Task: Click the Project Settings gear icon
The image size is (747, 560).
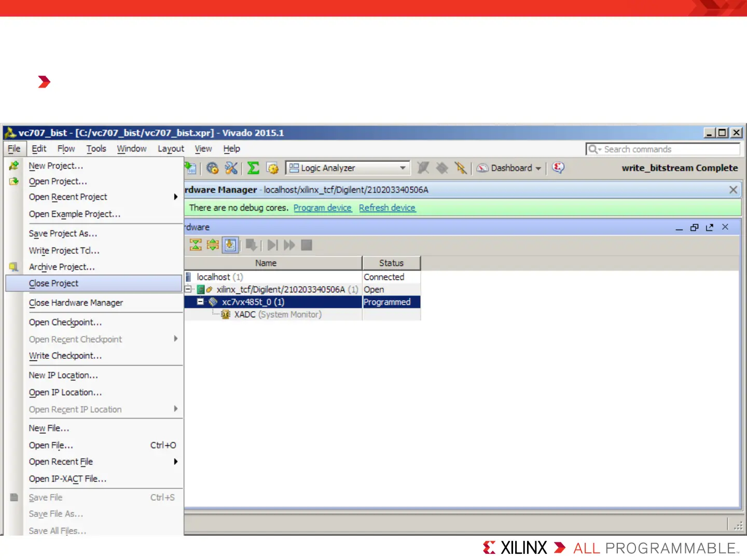Action: pyautogui.click(x=212, y=168)
